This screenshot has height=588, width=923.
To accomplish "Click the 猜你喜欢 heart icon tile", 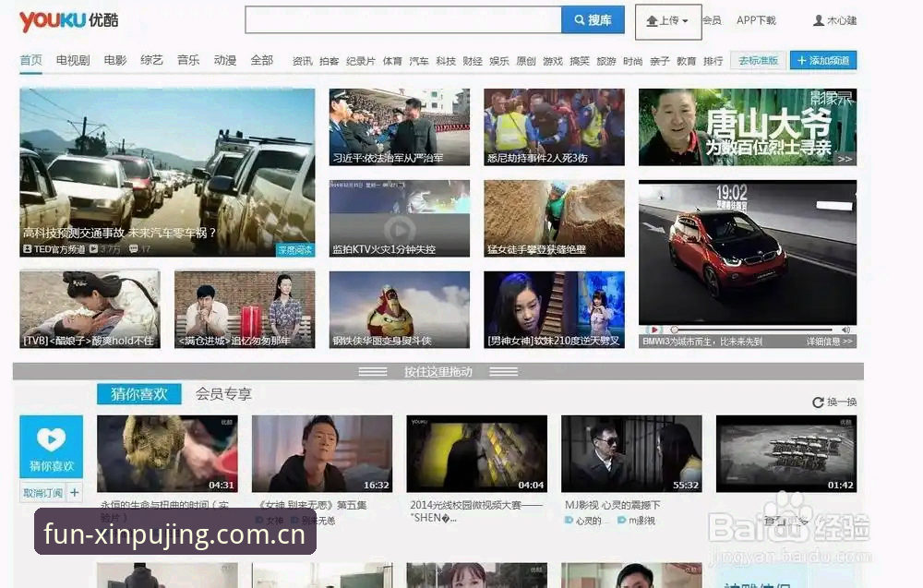I will (x=51, y=446).
